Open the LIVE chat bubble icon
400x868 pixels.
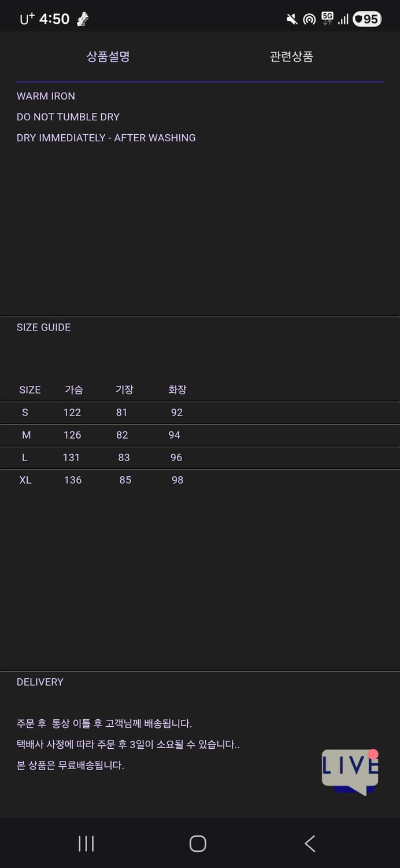350,770
